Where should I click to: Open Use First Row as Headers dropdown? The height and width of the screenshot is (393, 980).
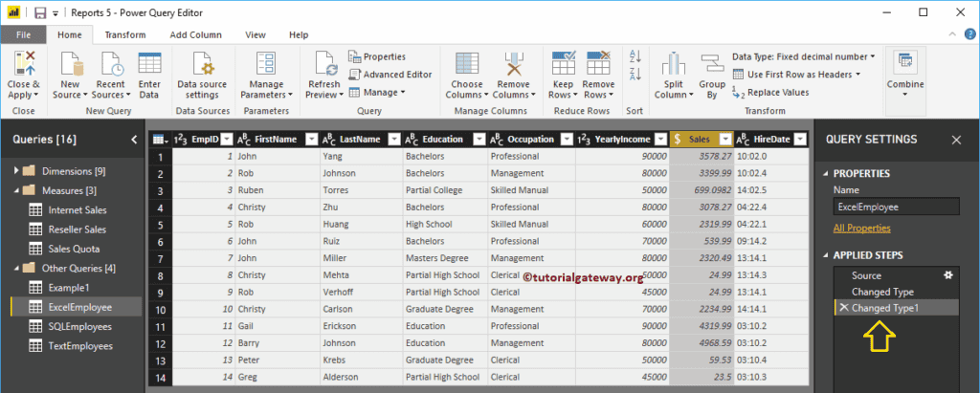pyautogui.click(x=797, y=75)
